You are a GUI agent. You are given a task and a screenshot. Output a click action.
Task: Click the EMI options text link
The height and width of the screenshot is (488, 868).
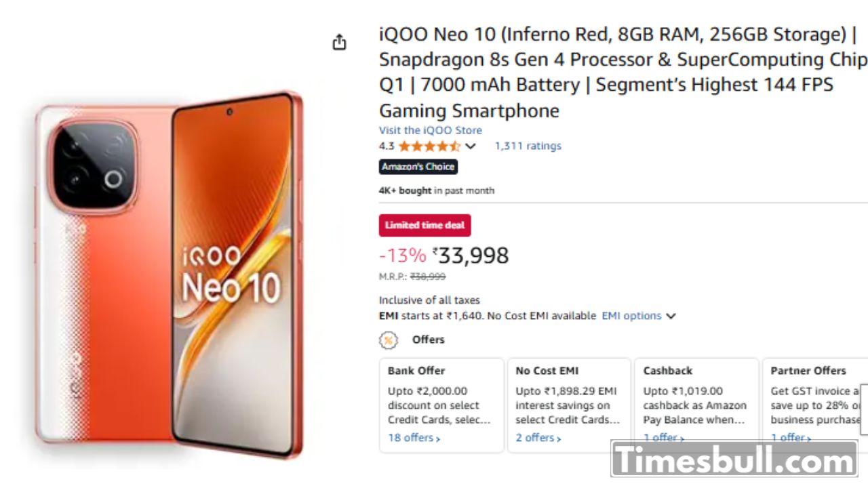tap(631, 316)
